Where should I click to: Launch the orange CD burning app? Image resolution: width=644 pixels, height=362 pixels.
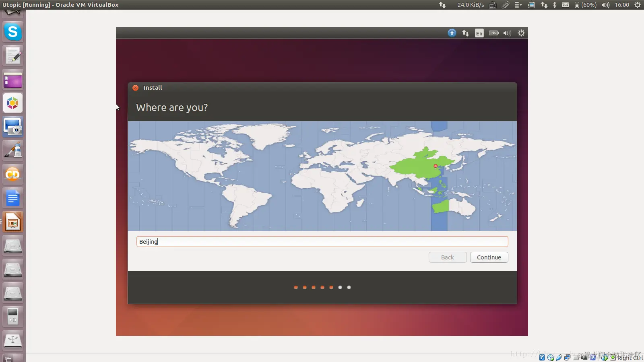coord(13,175)
